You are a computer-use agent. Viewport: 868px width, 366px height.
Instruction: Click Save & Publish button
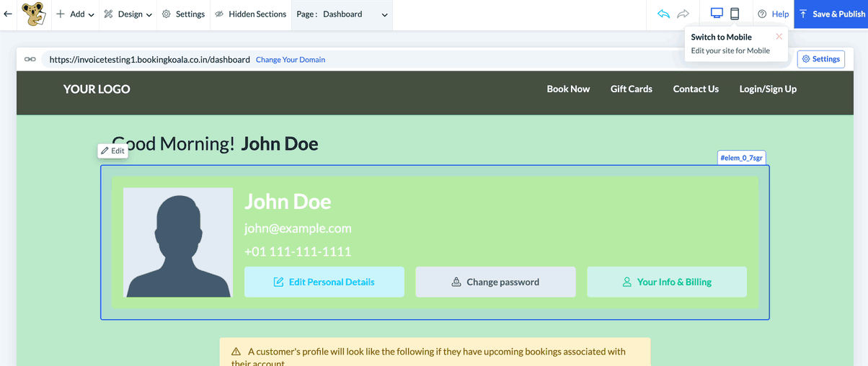click(x=831, y=14)
